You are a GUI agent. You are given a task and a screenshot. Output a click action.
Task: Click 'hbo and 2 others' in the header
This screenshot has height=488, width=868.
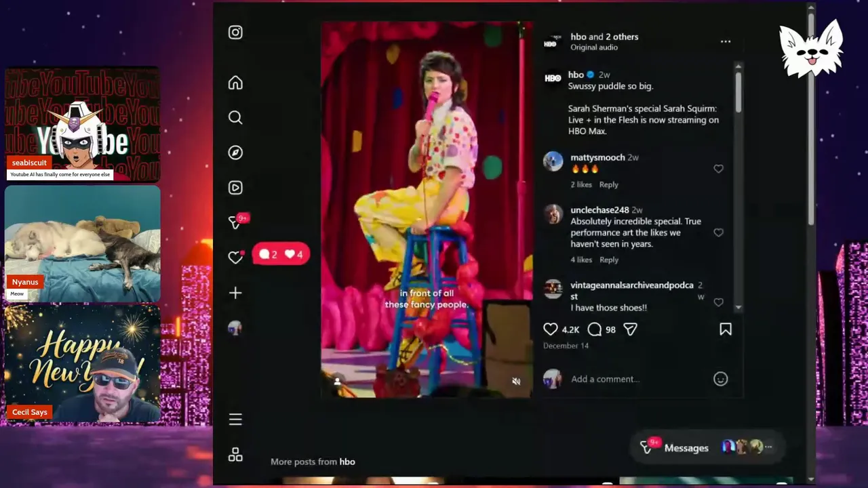click(604, 37)
